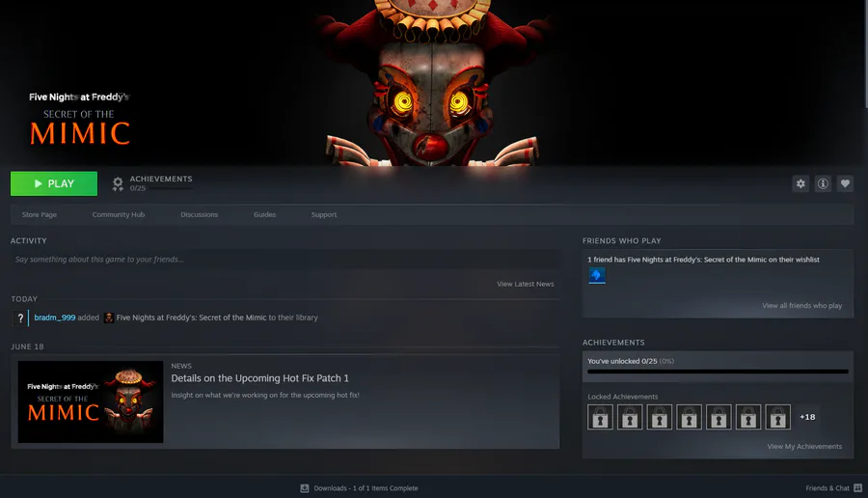Image resolution: width=868 pixels, height=498 pixels.
Task: Add game to favorites with heart icon
Action: pos(845,183)
